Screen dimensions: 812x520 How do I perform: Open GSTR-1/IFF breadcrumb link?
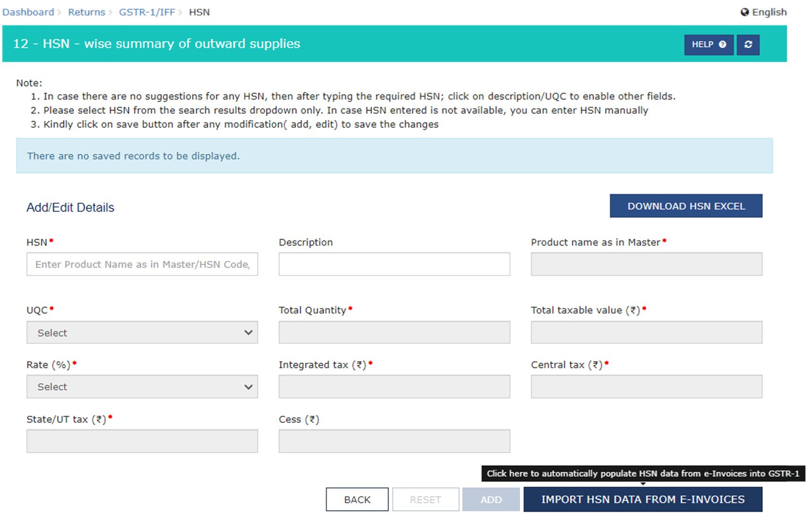147,12
